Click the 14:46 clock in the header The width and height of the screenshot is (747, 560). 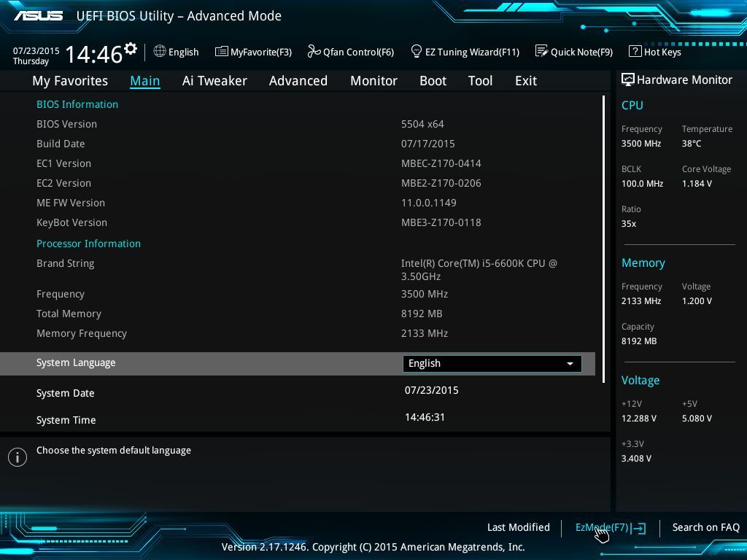click(94, 54)
